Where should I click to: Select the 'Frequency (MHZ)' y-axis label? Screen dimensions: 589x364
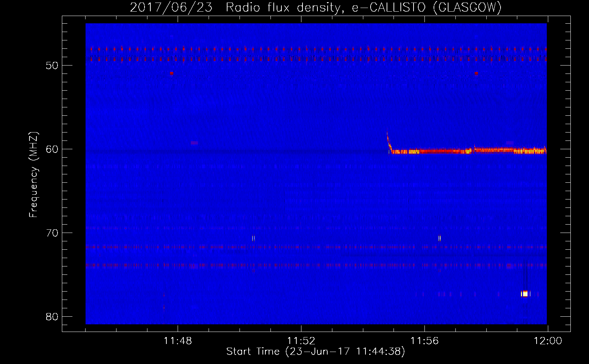coord(33,174)
